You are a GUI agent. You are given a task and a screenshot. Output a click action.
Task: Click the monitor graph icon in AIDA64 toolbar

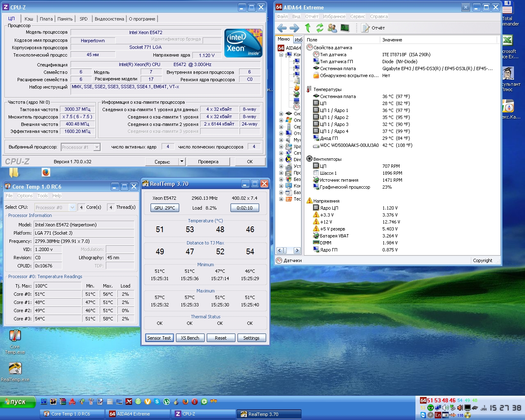(345, 28)
